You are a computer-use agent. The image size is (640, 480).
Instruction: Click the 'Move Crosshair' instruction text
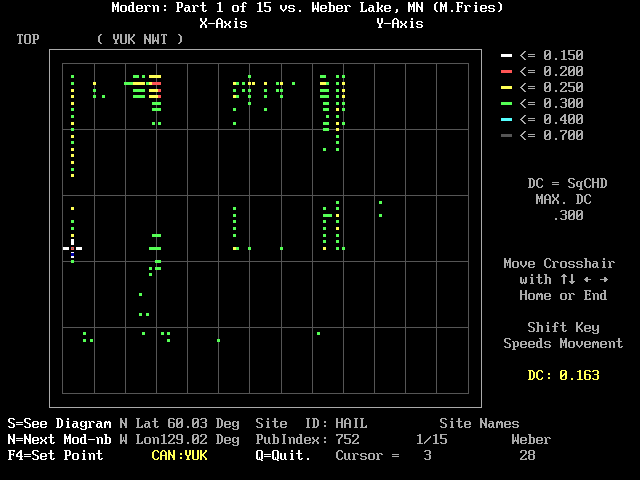pos(559,263)
